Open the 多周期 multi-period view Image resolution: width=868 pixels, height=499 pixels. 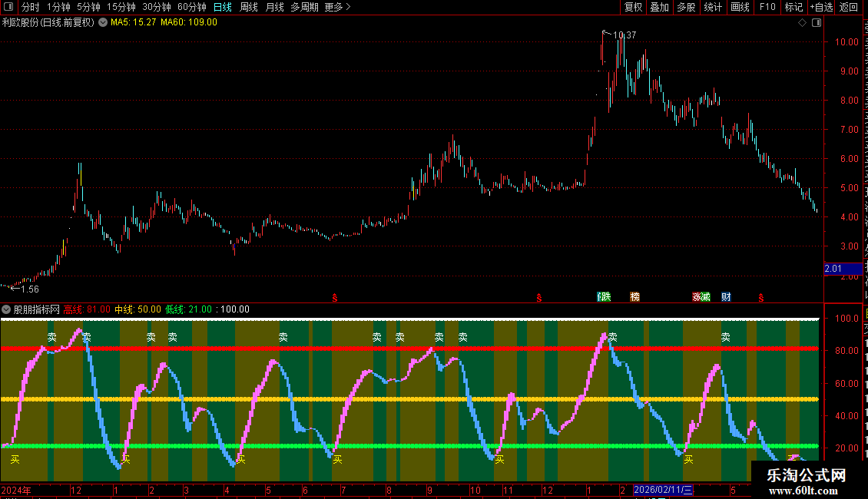click(304, 7)
